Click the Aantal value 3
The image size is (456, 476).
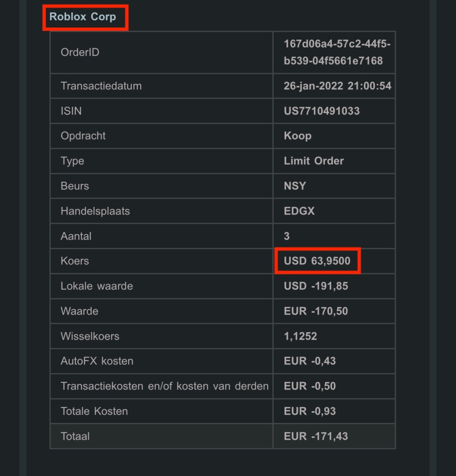286,236
